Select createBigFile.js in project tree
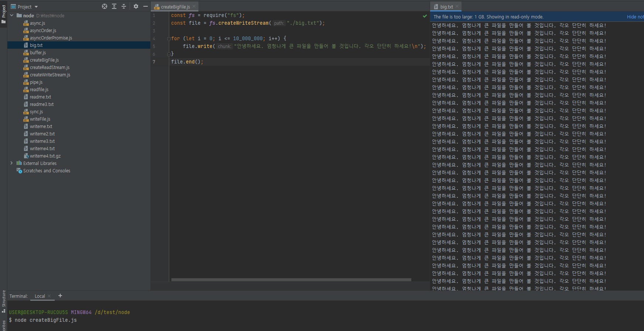 point(44,60)
